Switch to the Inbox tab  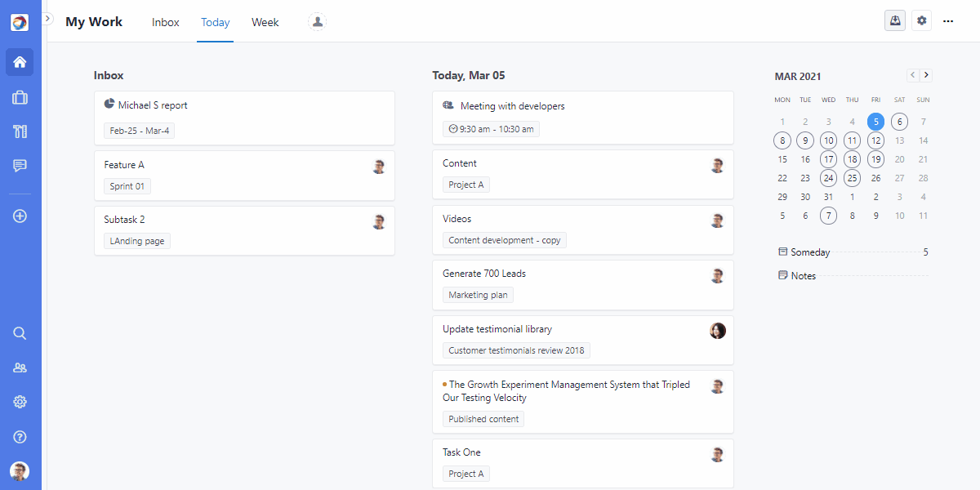tap(165, 22)
